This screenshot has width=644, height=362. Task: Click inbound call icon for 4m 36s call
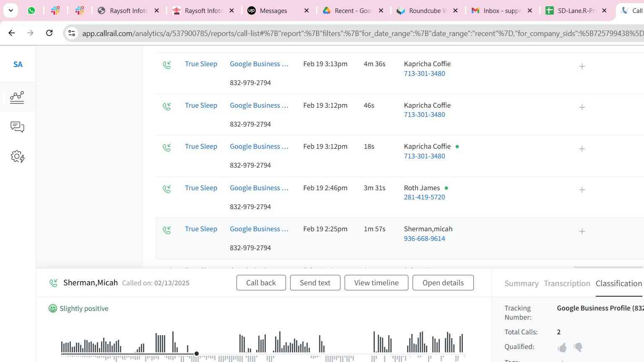[167, 65]
